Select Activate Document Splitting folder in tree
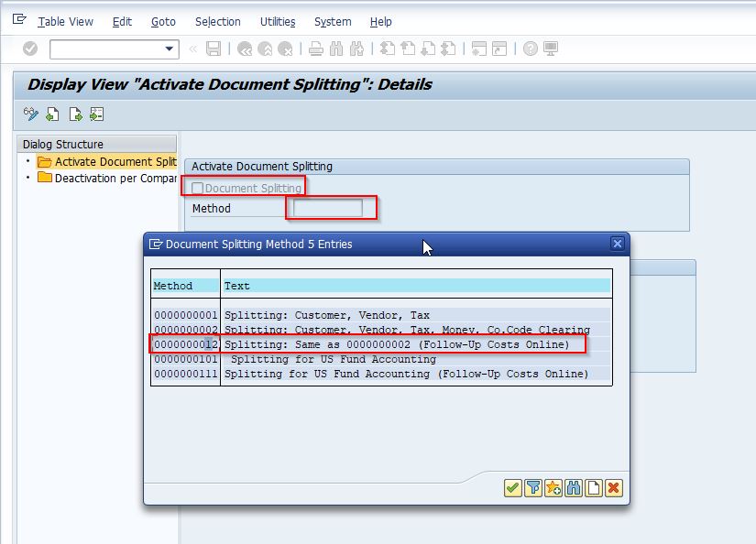 [x=114, y=162]
